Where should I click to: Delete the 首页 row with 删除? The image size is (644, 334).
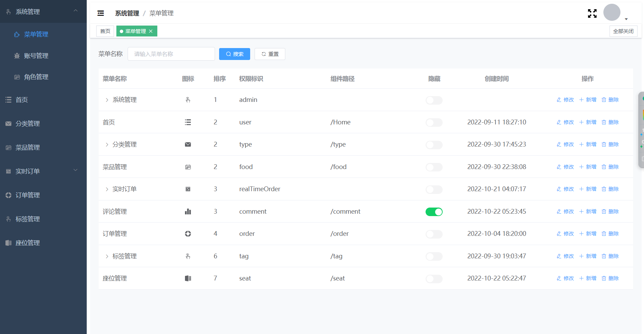[610, 122]
